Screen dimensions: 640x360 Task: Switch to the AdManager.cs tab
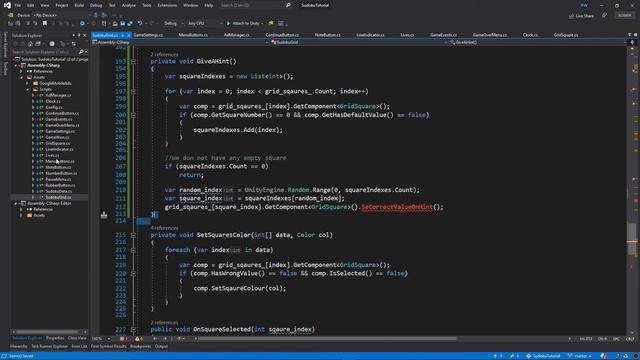point(237,35)
